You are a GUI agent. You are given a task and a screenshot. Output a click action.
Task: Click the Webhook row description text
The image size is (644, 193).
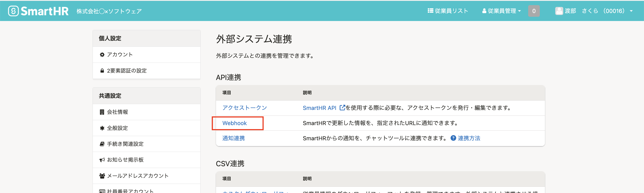click(381, 123)
